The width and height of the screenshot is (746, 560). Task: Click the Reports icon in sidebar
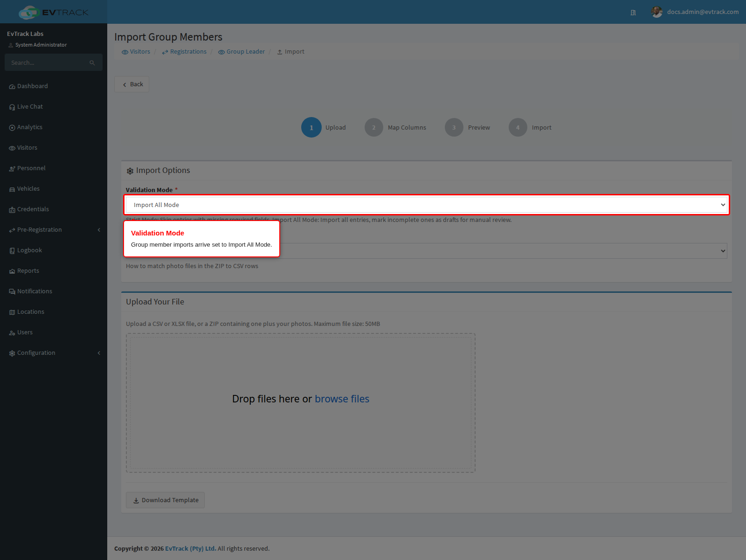pos(12,271)
